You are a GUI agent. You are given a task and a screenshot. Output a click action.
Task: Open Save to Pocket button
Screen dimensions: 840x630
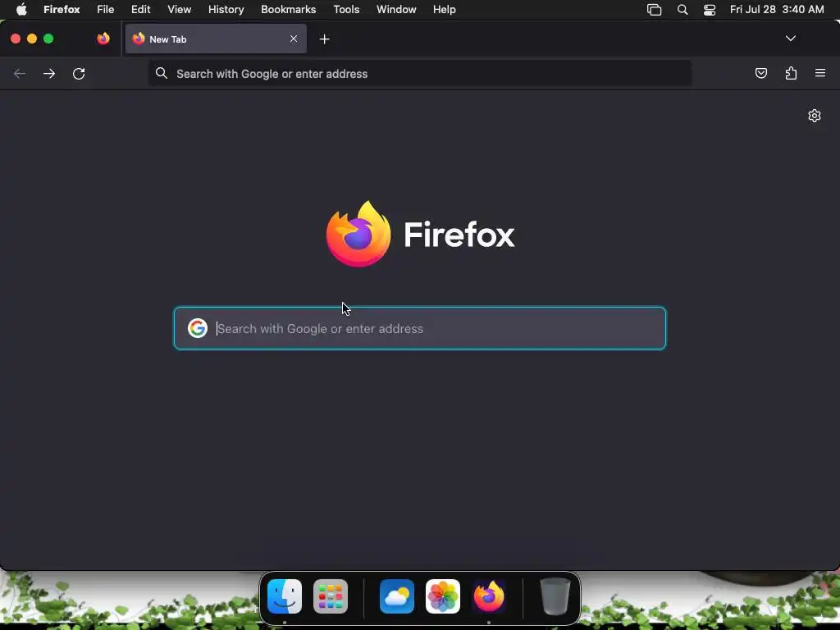pyautogui.click(x=760, y=73)
